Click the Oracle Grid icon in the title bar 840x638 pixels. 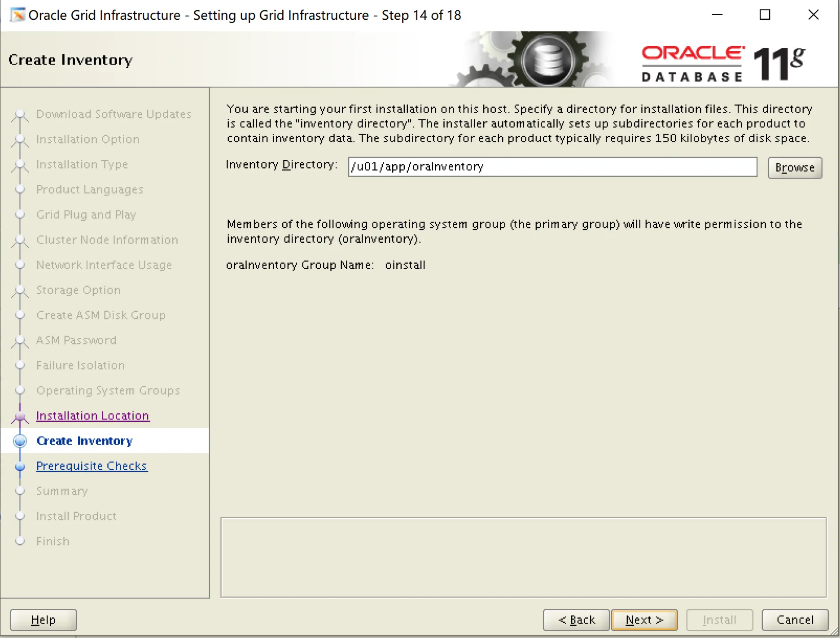pos(17,15)
